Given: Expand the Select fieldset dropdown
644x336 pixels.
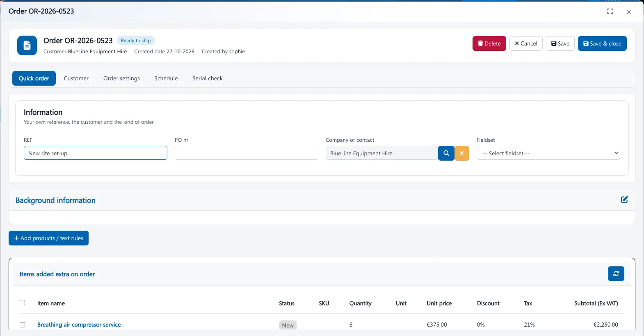Looking at the screenshot, I should tap(548, 153).
